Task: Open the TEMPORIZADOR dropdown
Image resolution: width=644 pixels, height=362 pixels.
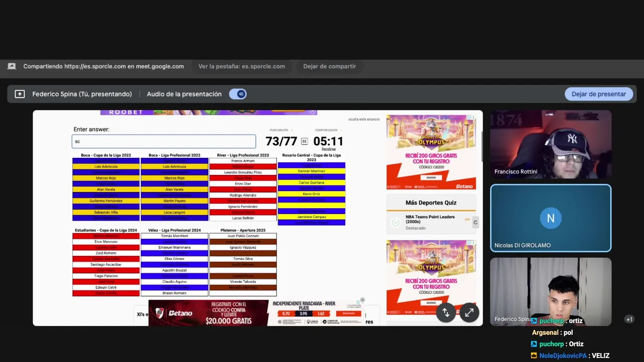Action: pos(329,130)
